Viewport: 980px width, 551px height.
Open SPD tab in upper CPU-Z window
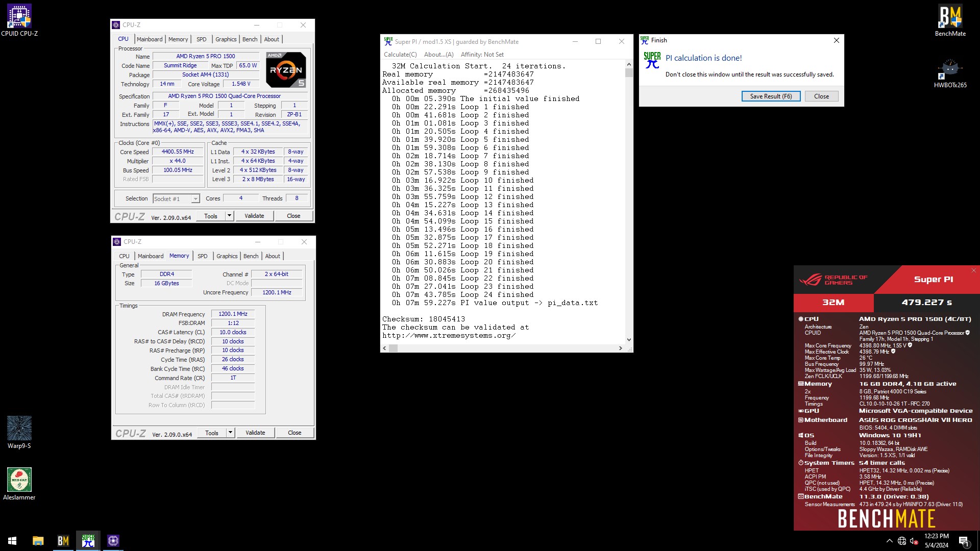pyautogui.click(x=202, y=39)
